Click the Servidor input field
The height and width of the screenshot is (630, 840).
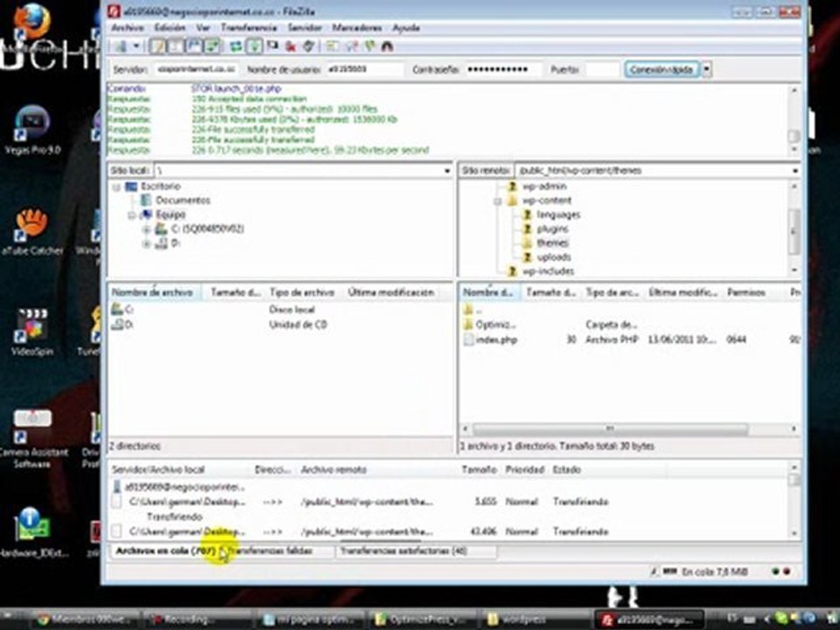pos(197,70)
